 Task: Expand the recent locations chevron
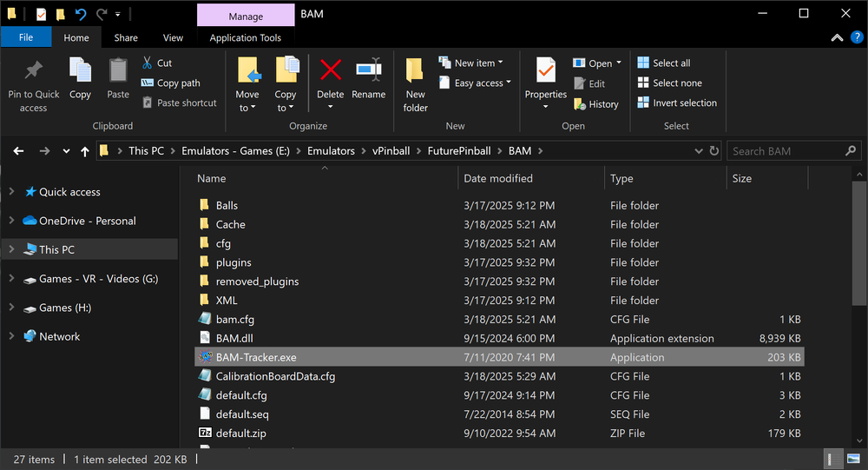coord(67,151)
